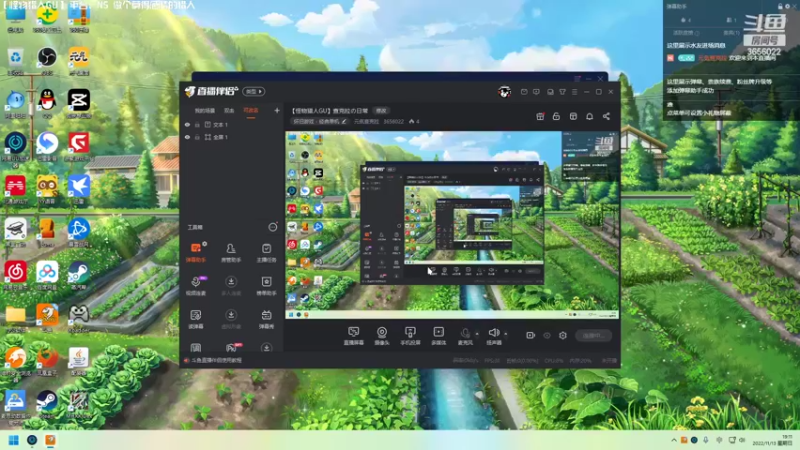Click the orange app icon in taskbar
Image resolution: width=800 pixels, height=450 pixels.
pos(50,440)
